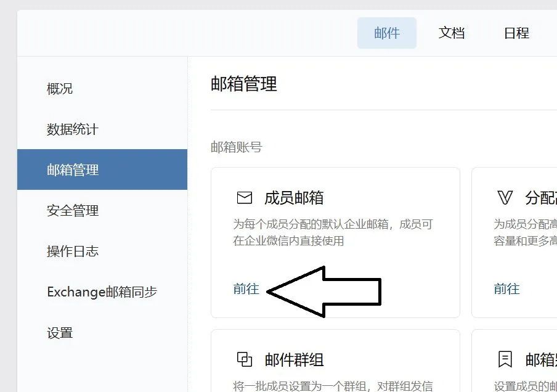Viewport: 557px width, 392px height.
Task: Click the V-shaped icon beside 分配 title
Action: [x=505, y=198]
